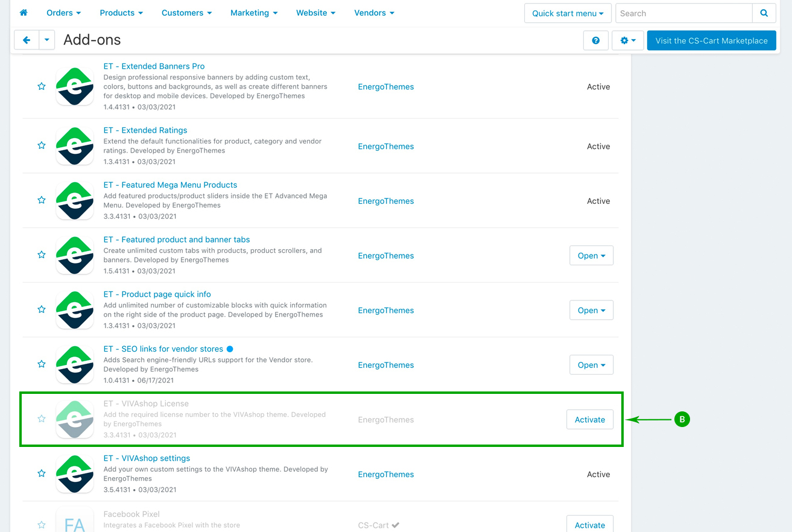Click the back arrow button

click(x=27, y=40)
